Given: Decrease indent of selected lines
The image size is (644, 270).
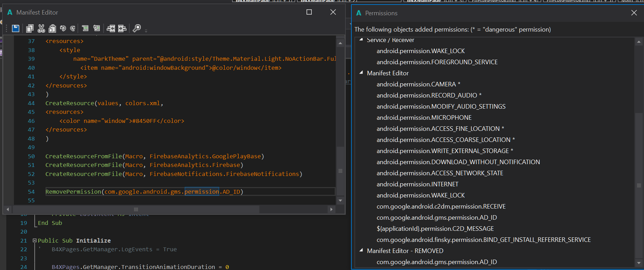Looking at the screenshot, I should [x=111, y=28].
